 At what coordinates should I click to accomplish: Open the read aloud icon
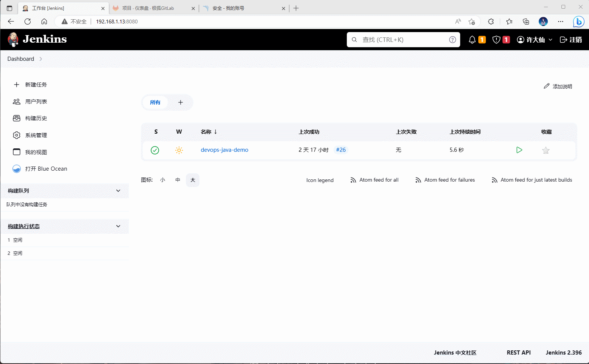458,22
